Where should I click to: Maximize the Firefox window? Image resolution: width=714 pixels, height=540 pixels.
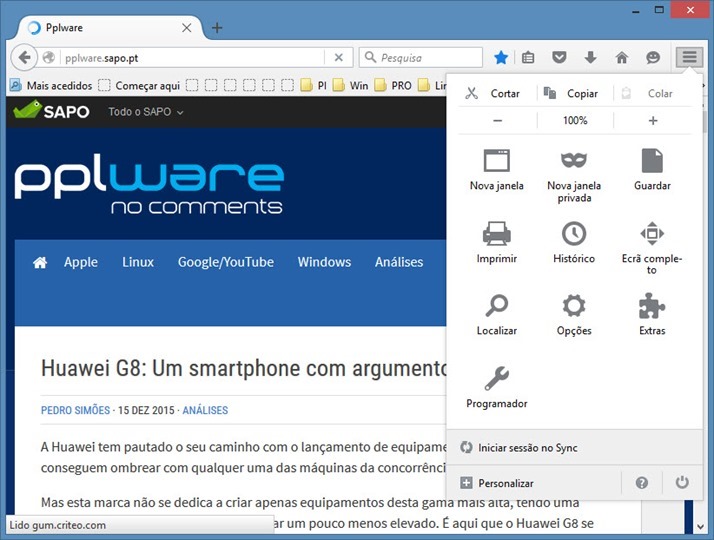659,10
